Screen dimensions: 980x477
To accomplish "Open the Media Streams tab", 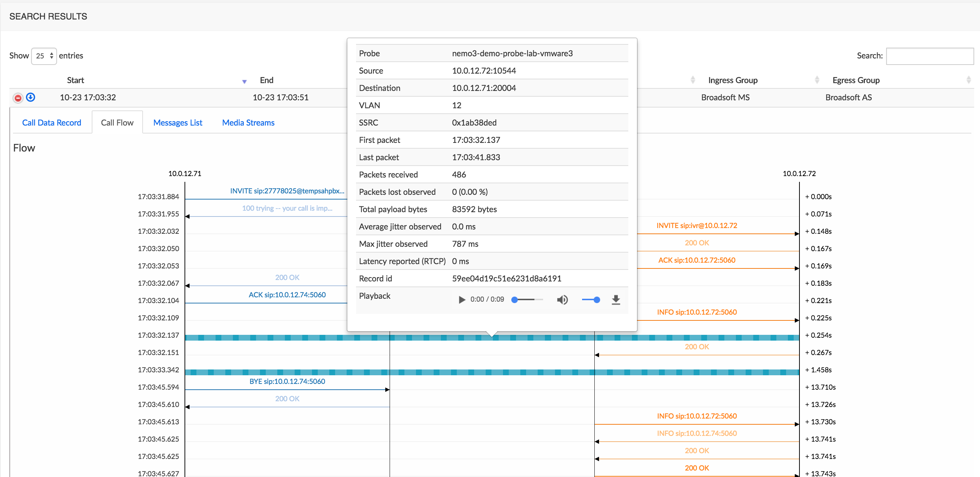I will 248,123.
